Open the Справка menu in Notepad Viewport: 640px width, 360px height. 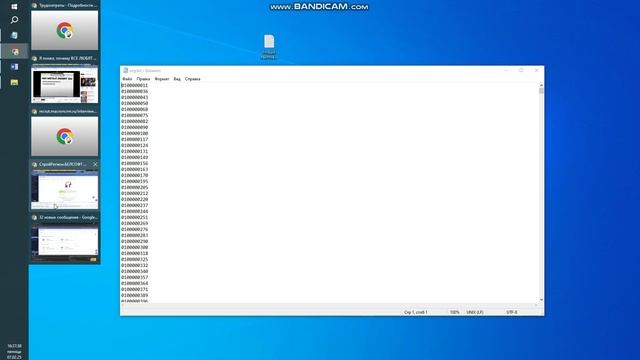click(192, 79)
